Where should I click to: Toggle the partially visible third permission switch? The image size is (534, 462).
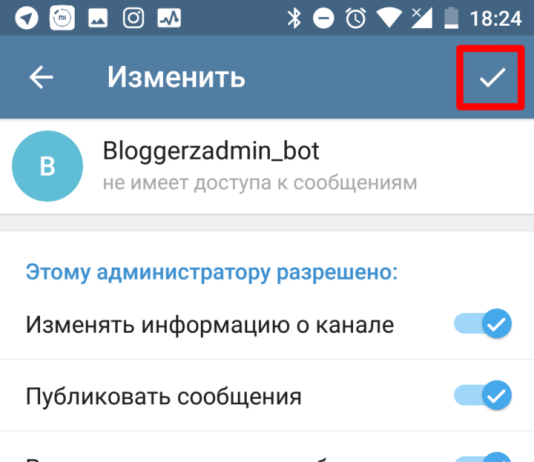tap(483, 457)
